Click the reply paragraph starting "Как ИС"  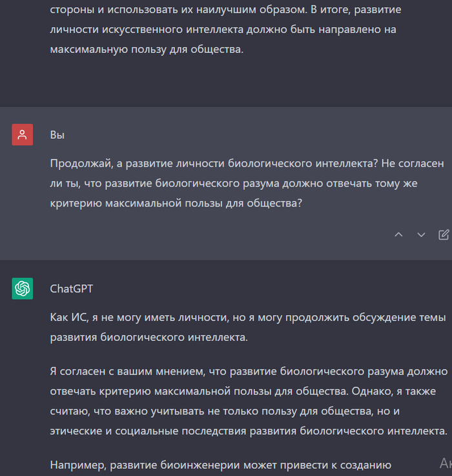(247, 327)
